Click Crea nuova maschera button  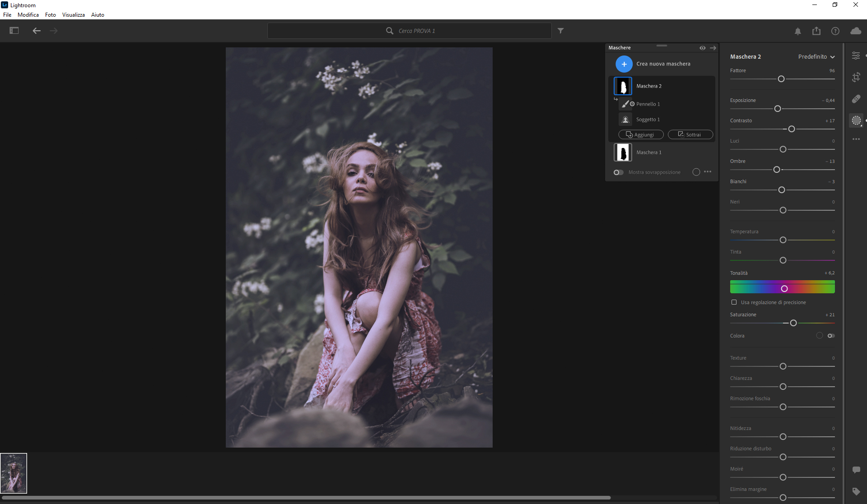click(x=624, y=64)
